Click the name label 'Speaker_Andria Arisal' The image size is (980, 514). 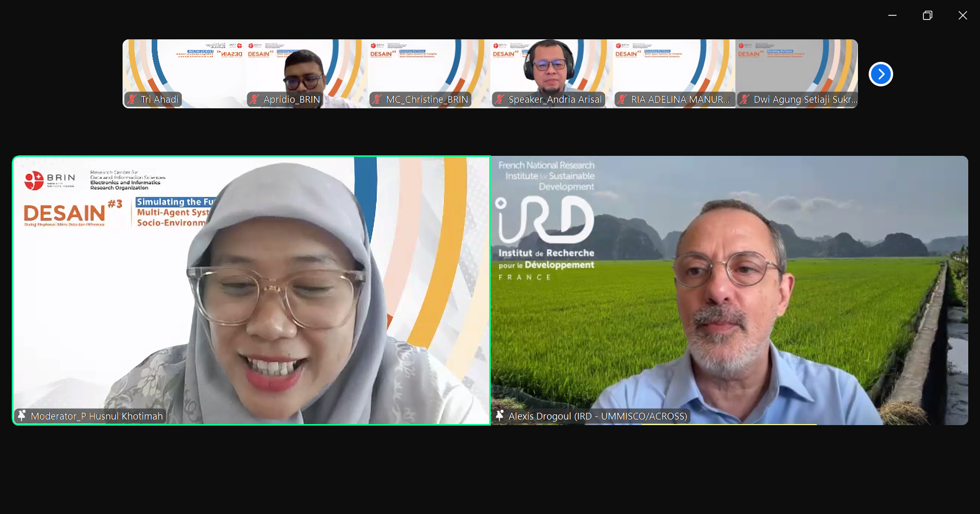[555, 100]
